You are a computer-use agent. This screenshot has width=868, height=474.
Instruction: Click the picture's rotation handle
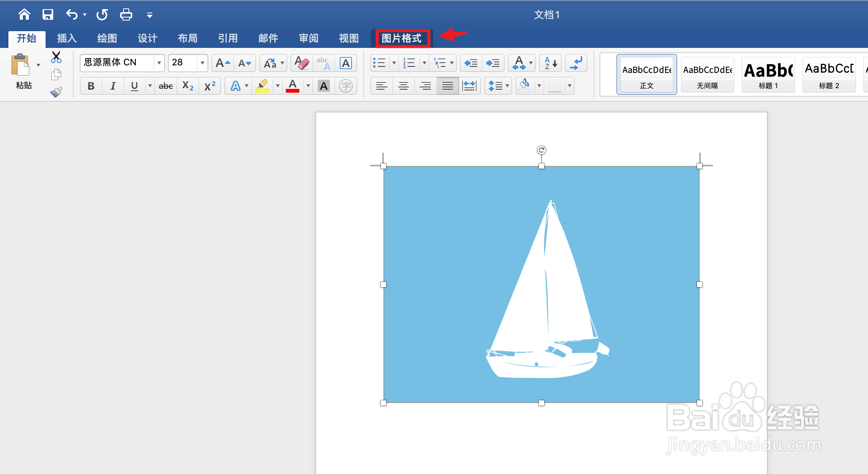[541, 150]
